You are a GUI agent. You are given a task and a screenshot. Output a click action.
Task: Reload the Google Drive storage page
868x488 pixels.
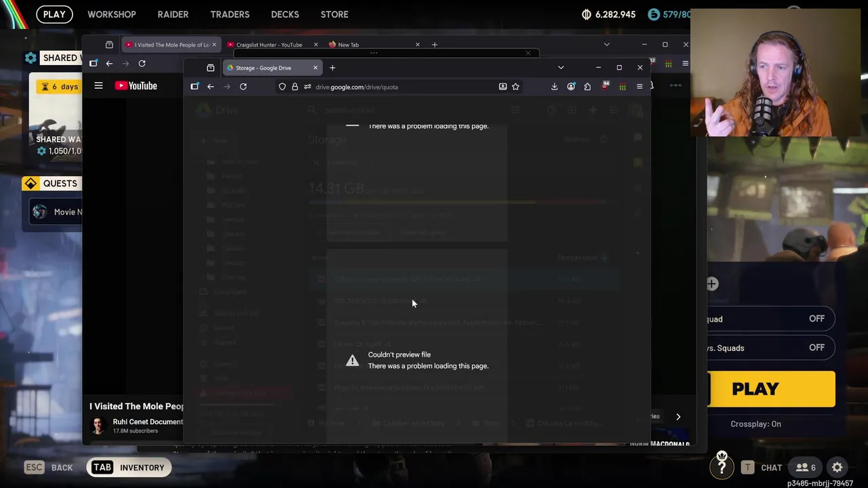tap(243, 87)
